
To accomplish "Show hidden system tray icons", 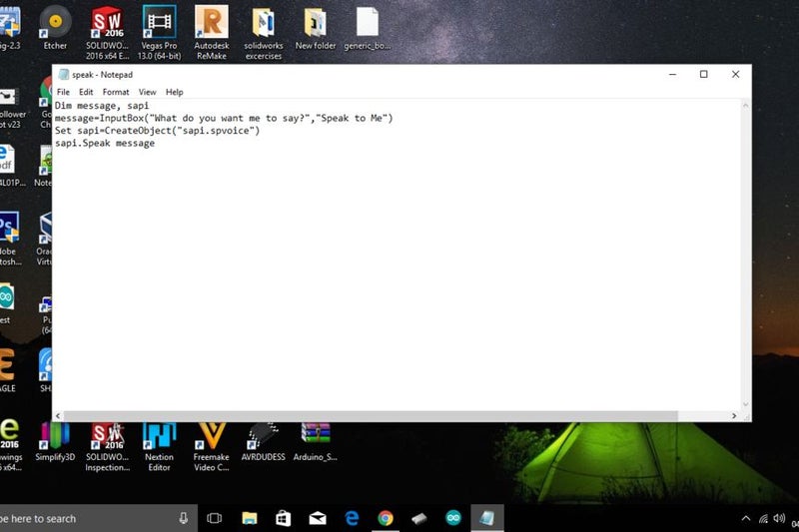I will click(746, 518).
